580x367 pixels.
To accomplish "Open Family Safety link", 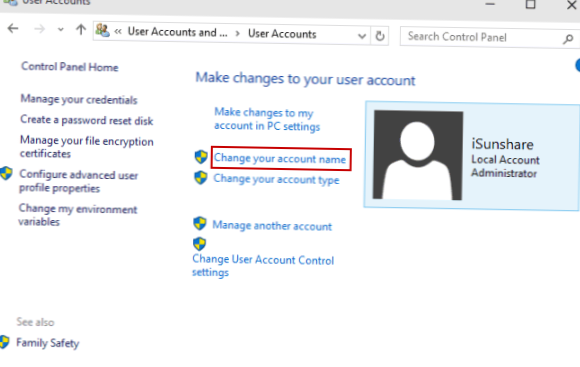I will click(48, 343).
